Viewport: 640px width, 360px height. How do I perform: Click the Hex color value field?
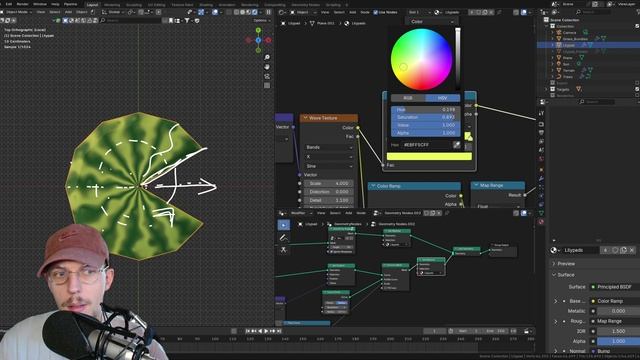pos(427,145)
